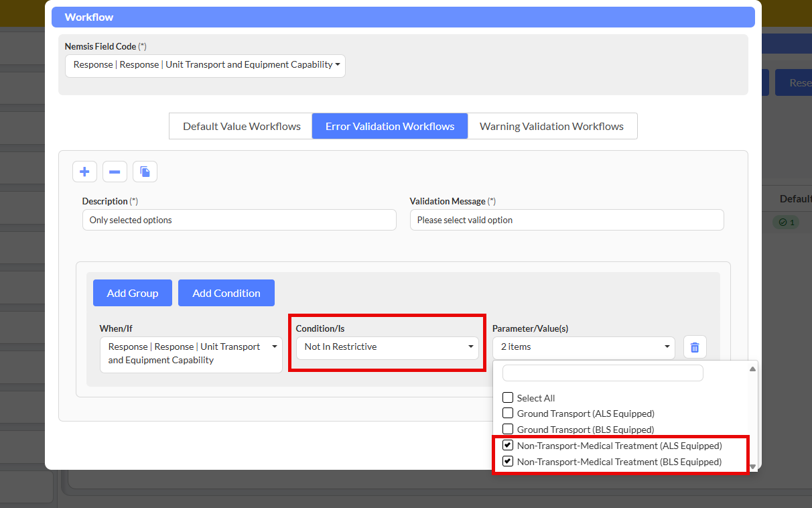The width and height of the screenshot is (812, 508).
Task: Open the Nemsis Field Code dropdown
Action: (x=205, y=66)
